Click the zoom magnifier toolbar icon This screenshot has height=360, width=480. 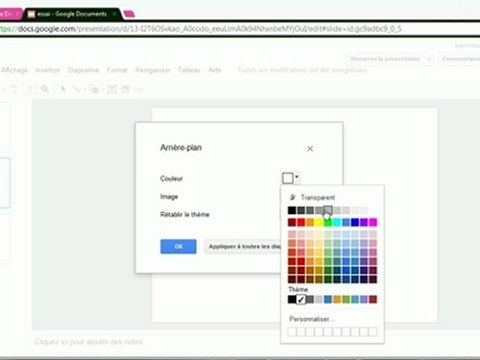point(45,89)
